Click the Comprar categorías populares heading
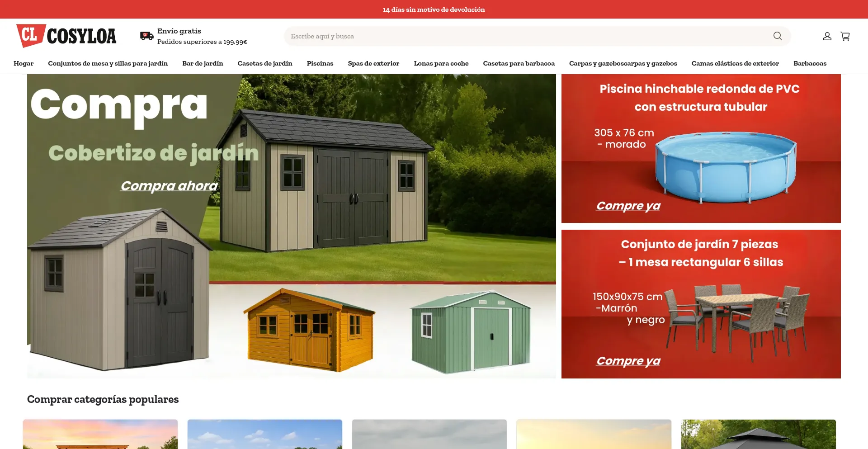Viewport: 868px width, 449px height. pos(103,399)
